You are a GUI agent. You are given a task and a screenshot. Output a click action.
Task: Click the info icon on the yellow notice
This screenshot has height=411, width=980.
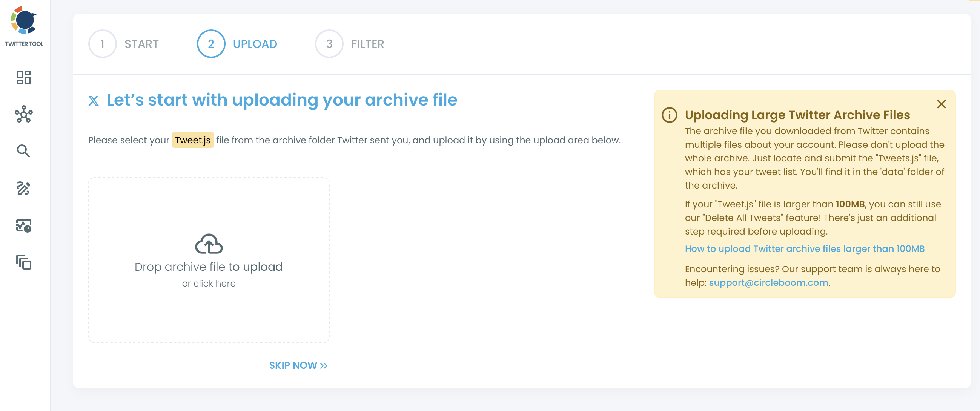tap(670, 115)
